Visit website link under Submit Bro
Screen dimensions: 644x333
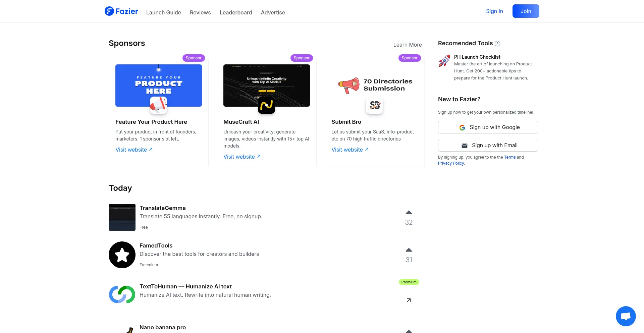coord(350,150)
